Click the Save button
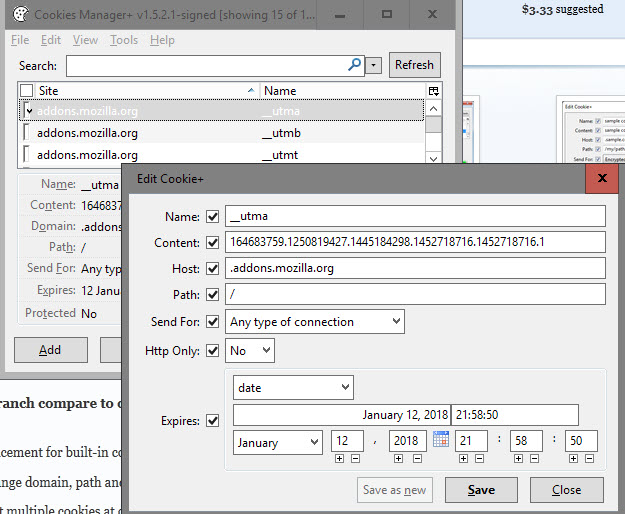 [x=481, y=490]
